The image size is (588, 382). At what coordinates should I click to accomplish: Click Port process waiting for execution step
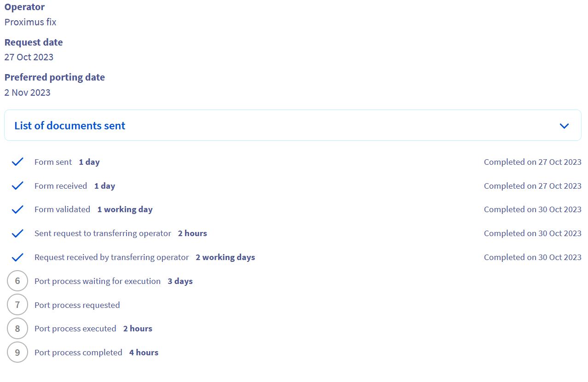click(x=98, y=281)
